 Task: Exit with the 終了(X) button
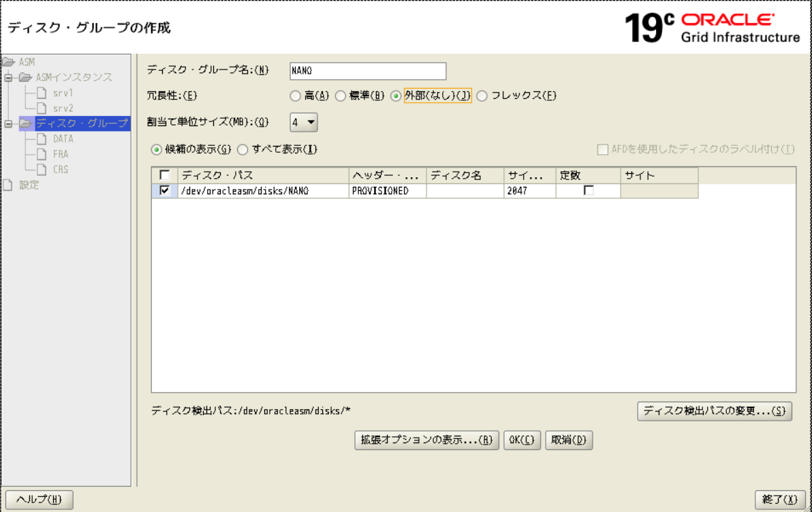pyautogui.click(x=781, y=500)
